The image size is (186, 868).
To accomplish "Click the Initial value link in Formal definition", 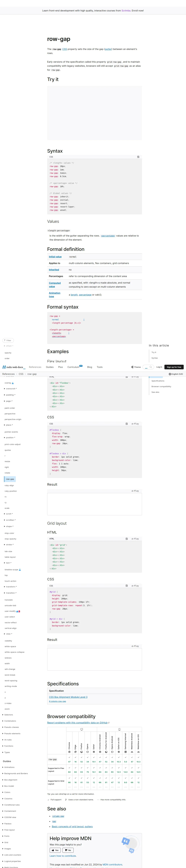I will pos(55,257).
